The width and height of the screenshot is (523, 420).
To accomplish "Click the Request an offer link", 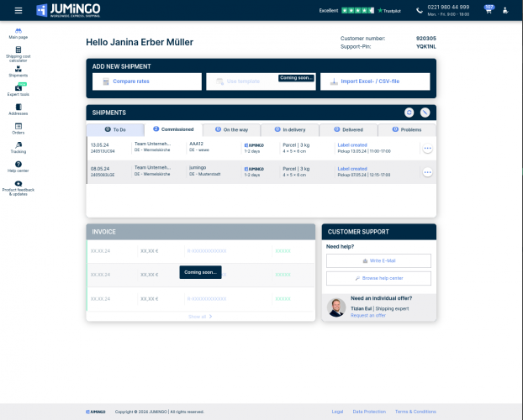I will 368,315.
